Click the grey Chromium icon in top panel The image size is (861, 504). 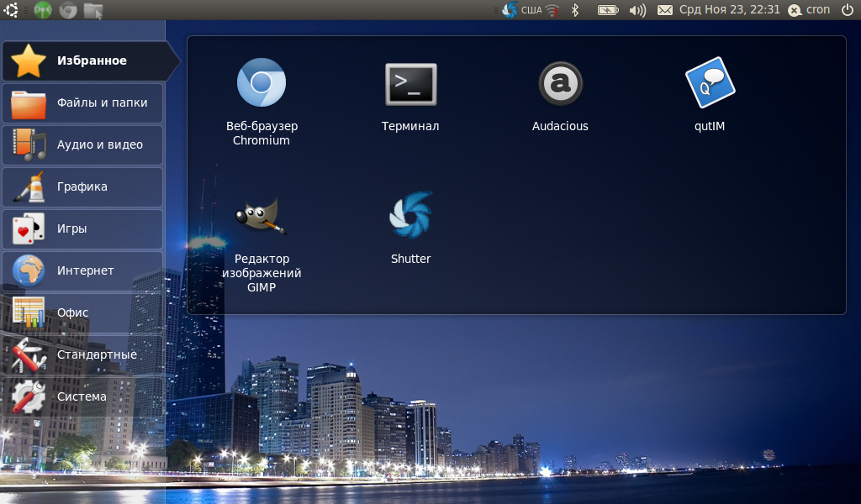(x=68, y=10)
